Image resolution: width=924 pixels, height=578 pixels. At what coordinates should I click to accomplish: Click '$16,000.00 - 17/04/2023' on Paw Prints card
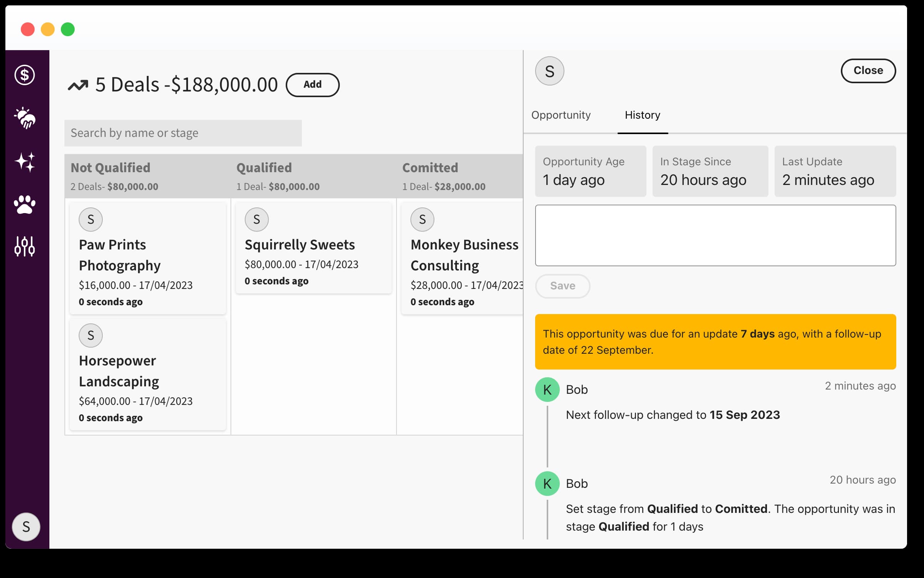136,285
